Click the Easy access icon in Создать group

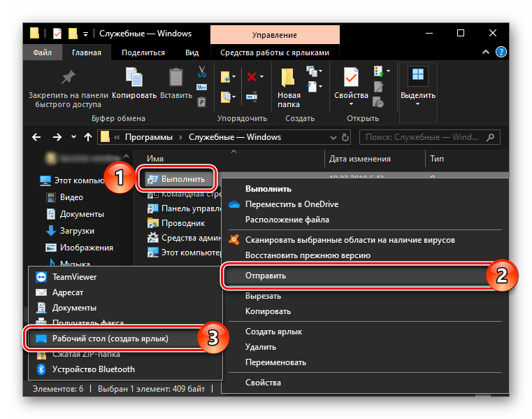click(x=312, y=86)
